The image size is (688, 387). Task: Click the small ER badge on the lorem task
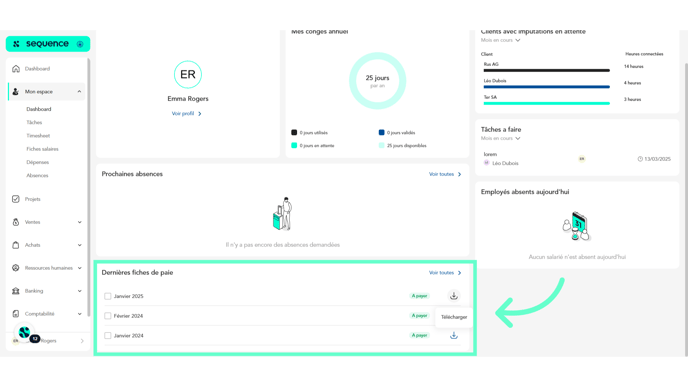click(582, 159)
